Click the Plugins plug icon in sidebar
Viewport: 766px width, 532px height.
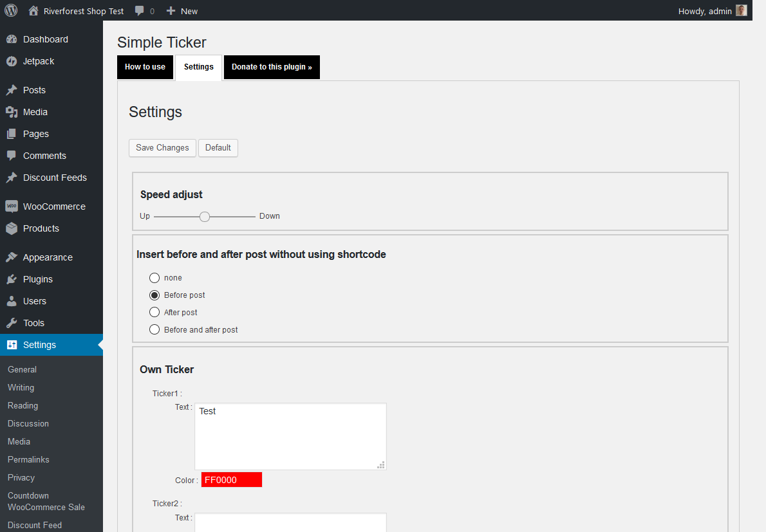(x=12, y=279)
